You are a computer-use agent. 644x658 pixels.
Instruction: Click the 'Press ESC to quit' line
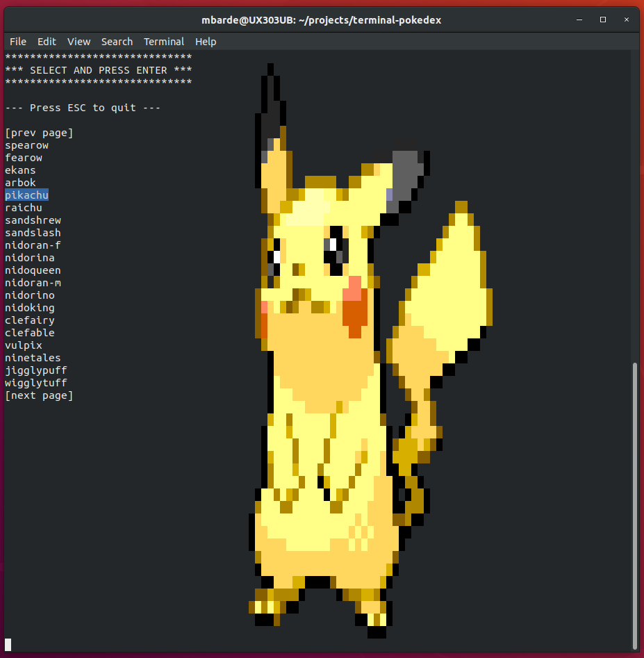tap(83, 108)
